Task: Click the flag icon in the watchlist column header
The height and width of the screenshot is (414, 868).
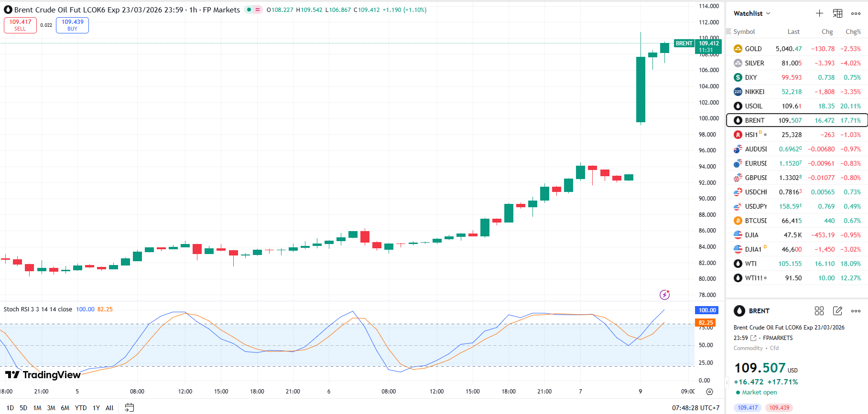Action: coord(729,32)
